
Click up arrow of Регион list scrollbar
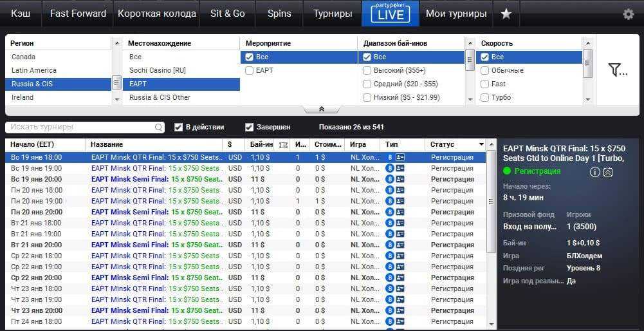(x=117, y=43)
